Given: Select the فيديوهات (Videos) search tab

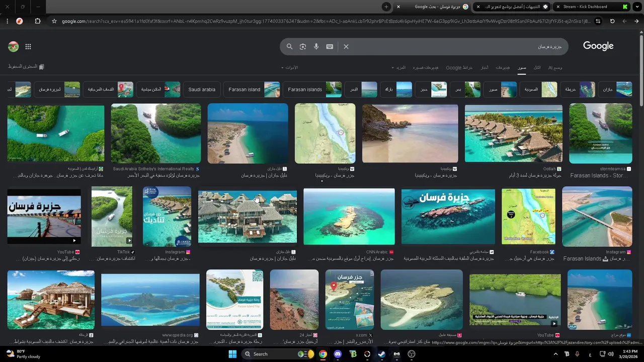Looking at the screenshot, I should tap(503, 67).
